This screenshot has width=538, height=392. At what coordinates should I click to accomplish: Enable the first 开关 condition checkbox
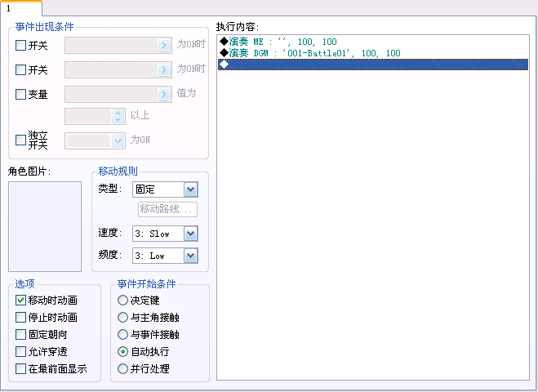[21, 45]
